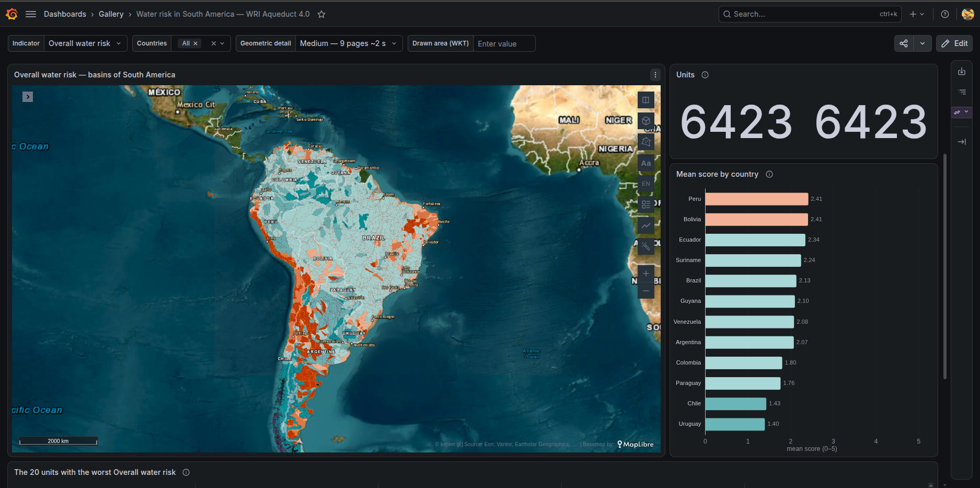Screen dimensions: 980x488
Task: Click the Drawn area WKT input field
Action: [504, 43]
